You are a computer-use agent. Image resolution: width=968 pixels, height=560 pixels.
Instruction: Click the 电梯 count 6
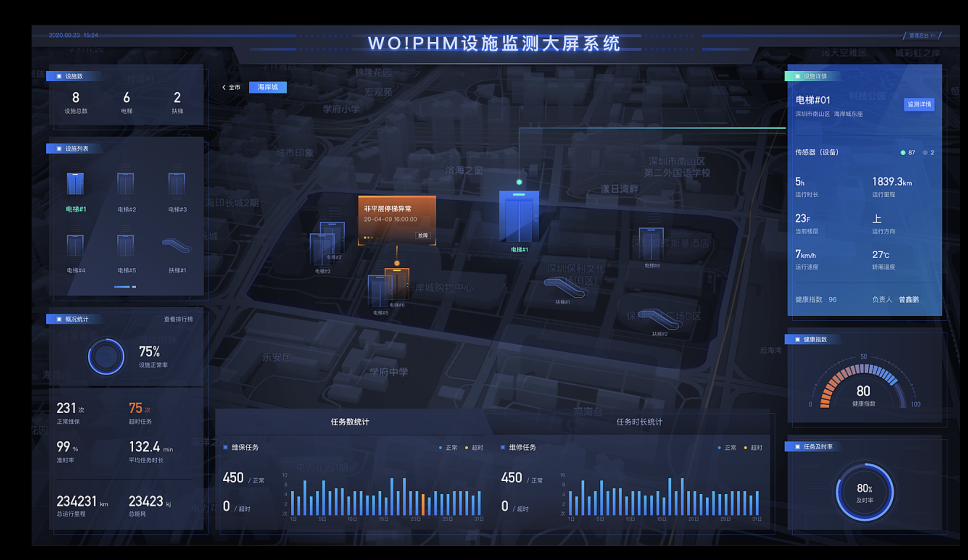[127, 97]
